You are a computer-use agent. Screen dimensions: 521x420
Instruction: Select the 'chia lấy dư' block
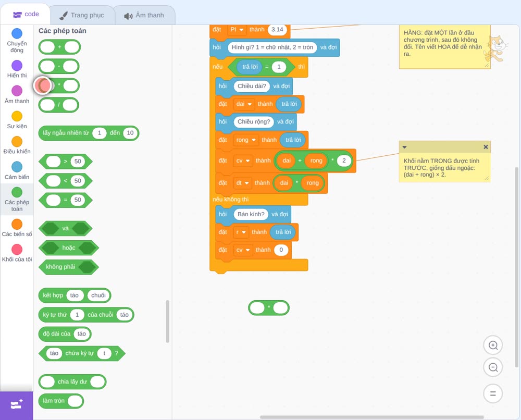pos(72,382)
